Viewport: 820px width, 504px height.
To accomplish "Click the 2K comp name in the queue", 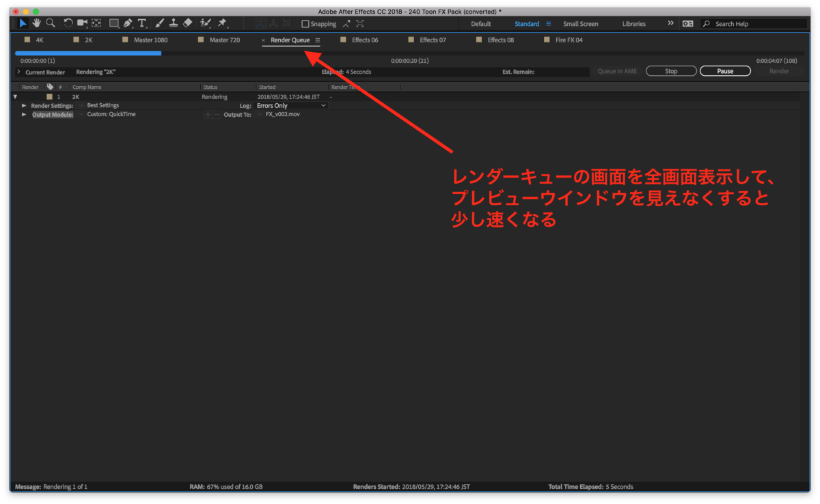I will [x=75, y=97].
